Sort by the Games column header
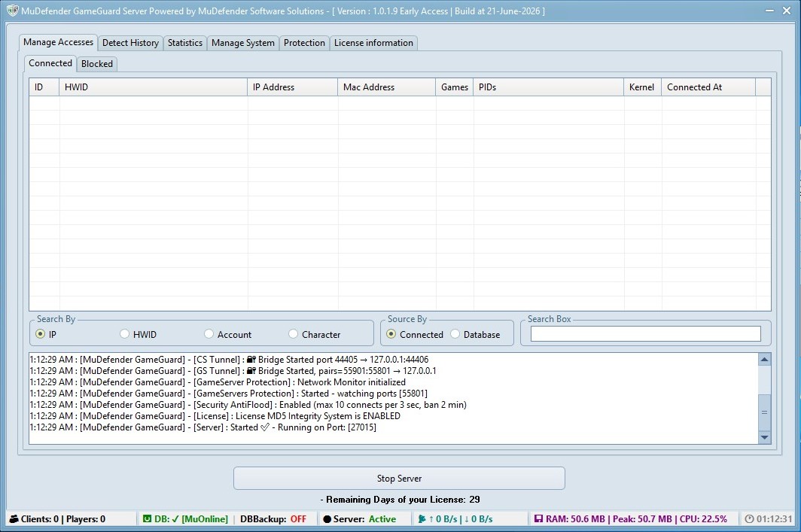The width and height of the screenshot is (801, 532). coord(455,87)
